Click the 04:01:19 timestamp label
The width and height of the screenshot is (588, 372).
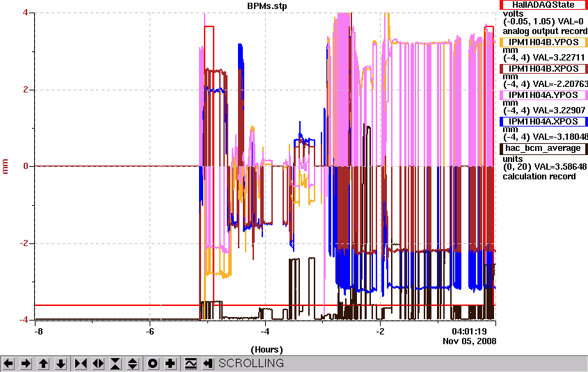(x=469, y=332)
